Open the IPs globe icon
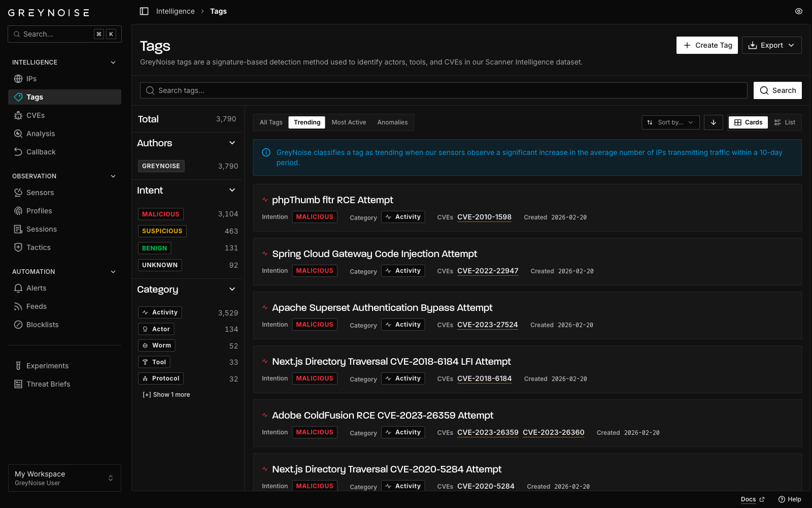This screenshot has height=508, width=812. (x=18, y=79)
